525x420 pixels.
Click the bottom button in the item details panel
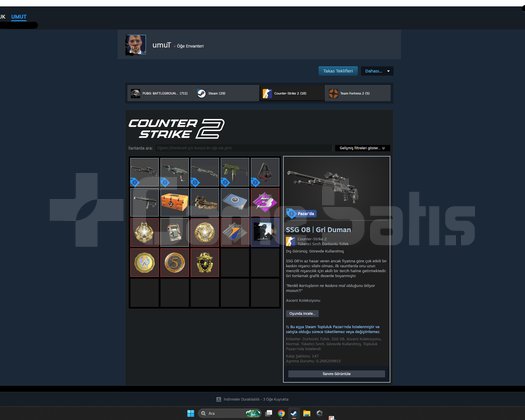(336, 373)
